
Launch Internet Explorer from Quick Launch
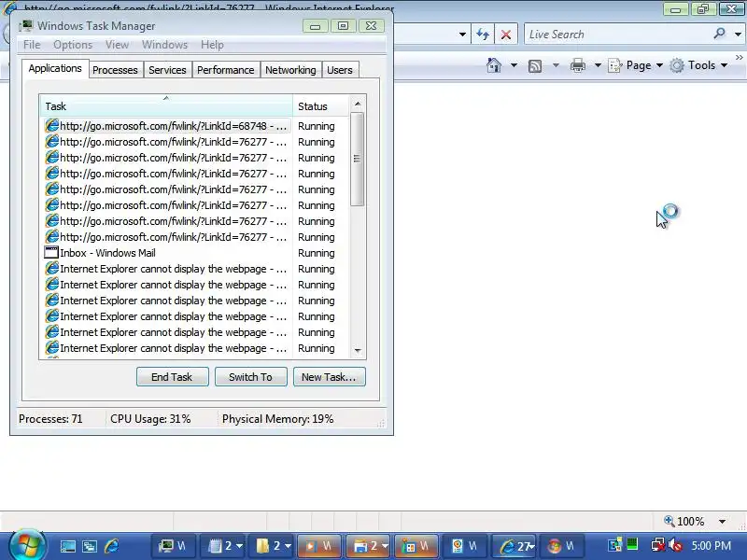(111, 546)
